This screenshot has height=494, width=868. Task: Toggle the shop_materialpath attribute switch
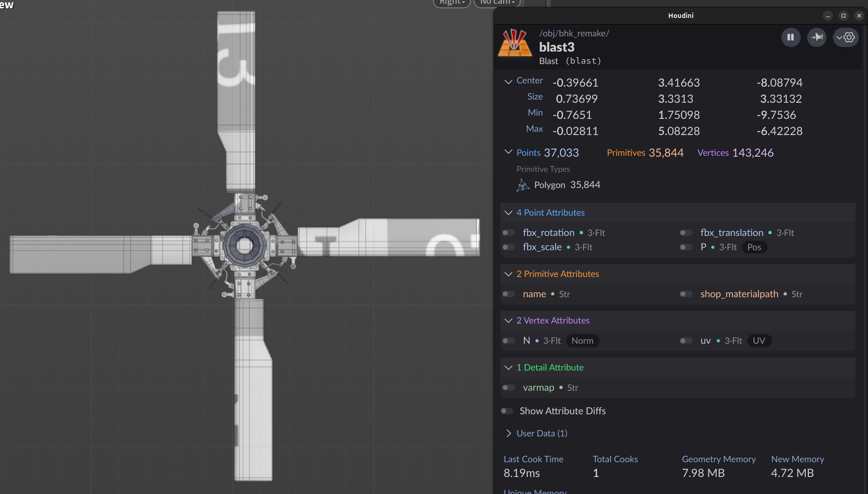pyautogui.click(x=686, y=294)
